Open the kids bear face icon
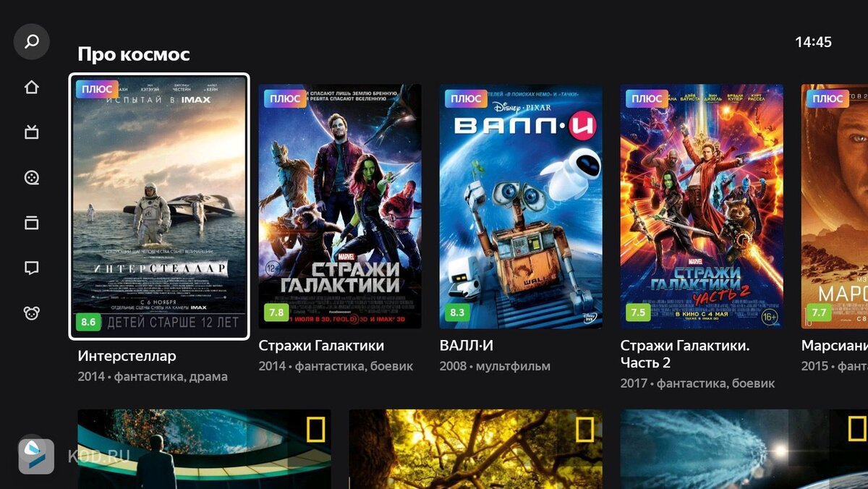Image resolution: width=868 pixels, height=489 pixels. [x=32, y=313]
